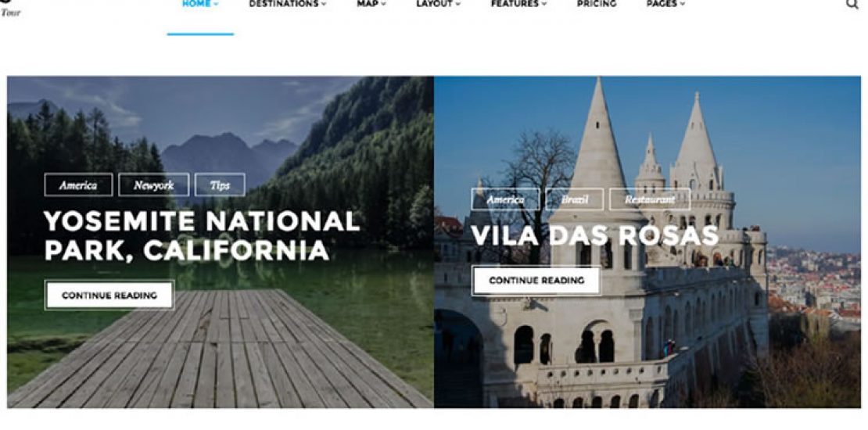This screenshot has height=430, width=868.
Task: Select the Tips tag
Action: (220, 185)
